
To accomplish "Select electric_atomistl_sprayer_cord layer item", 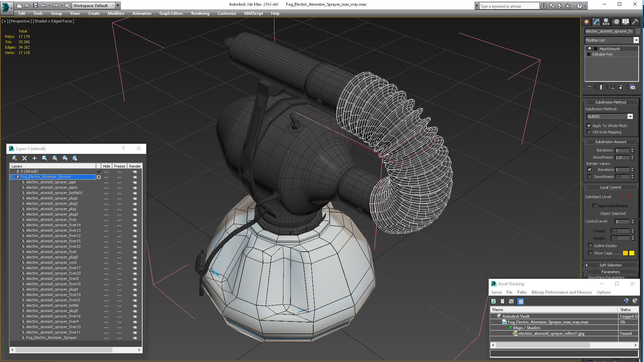I will (51, 262).
